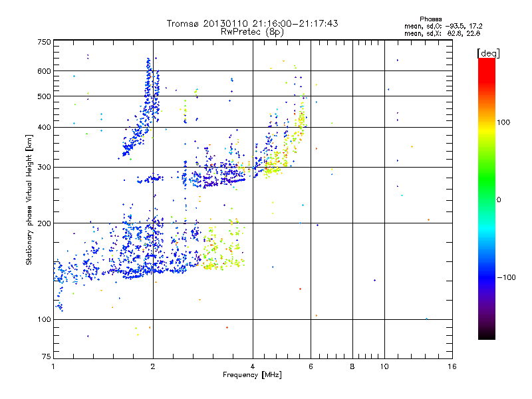Click the '[deg]' colorbar unit label

click(x=488, y=53)
